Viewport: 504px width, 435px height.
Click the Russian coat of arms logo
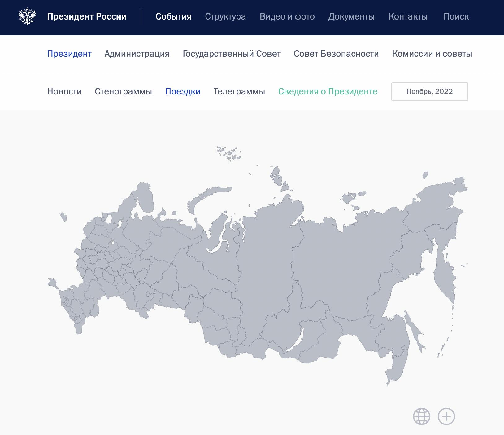[x=28, y=17]
